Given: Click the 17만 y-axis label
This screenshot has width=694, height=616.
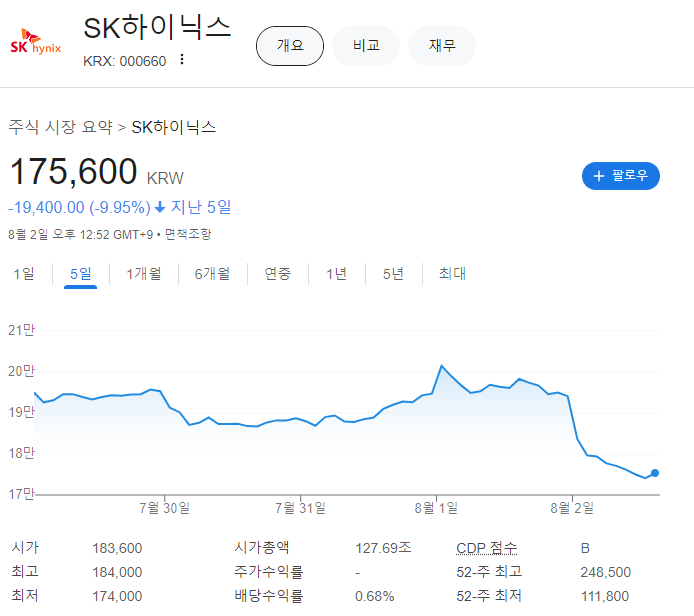Looking at the screenshot, I should pyautogui.click(x=21, y=493).
